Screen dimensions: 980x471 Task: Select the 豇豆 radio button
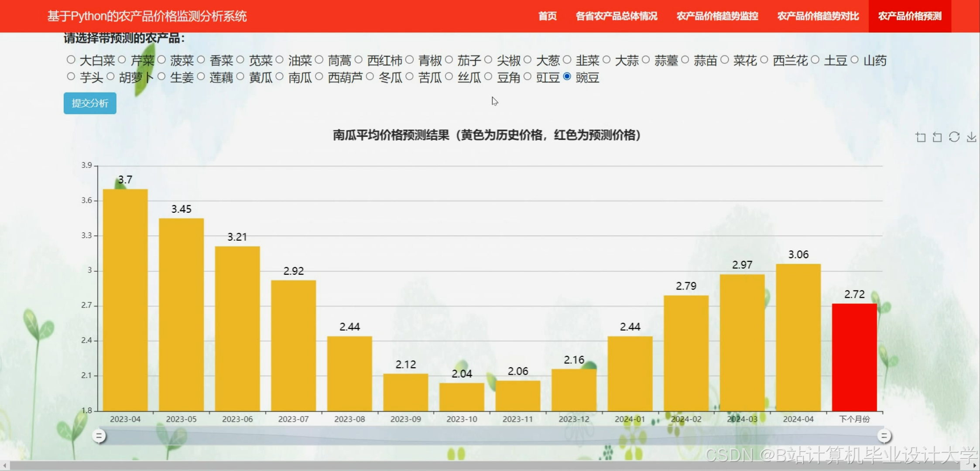[528, 76]
